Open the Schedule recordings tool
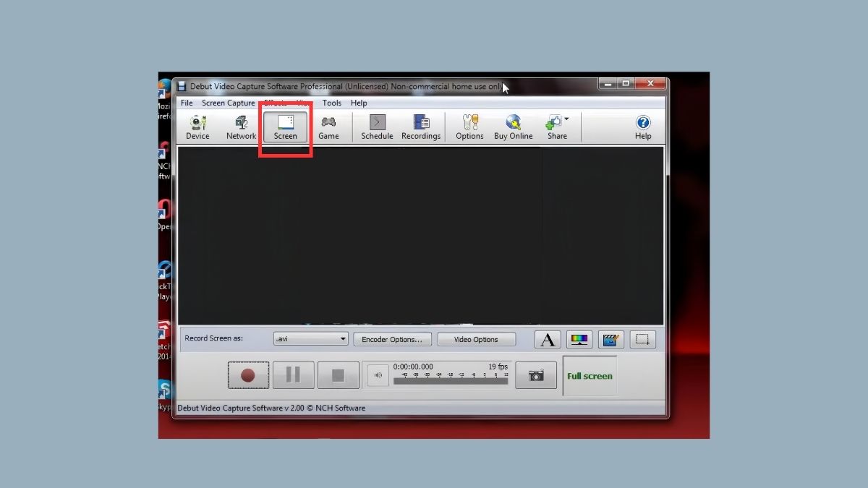The height and width of the screenshot is (488, 868). [377, 127]
